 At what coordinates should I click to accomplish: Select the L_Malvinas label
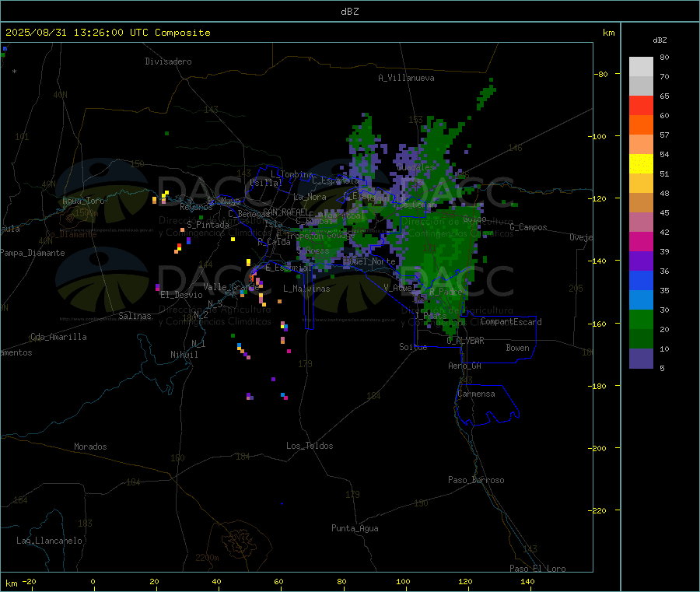(x=306, y=289)
